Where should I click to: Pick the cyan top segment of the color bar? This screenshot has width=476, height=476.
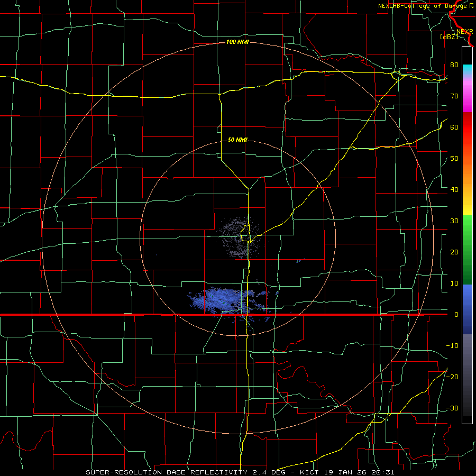click(467, 70)
